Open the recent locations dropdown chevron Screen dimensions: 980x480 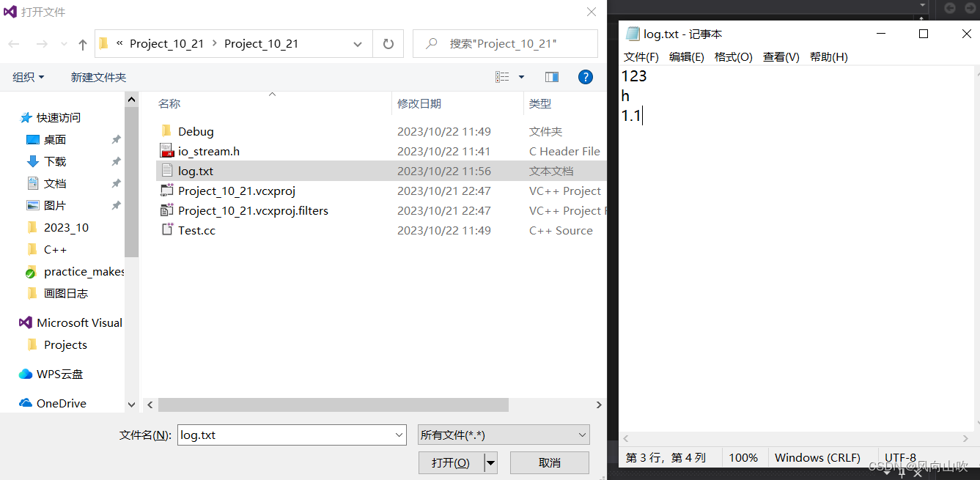click(64, 44)
